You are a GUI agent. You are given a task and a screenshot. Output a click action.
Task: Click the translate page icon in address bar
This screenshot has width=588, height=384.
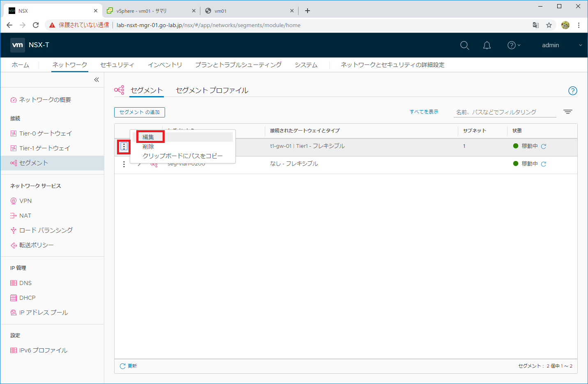click(x=536, y=25)
